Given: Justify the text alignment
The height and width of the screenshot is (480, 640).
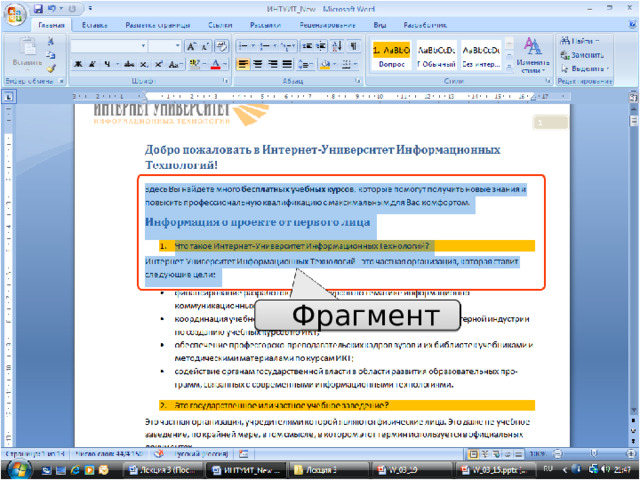Looking at the screenshot, I should pyautogui.click(x=287, y=64).
